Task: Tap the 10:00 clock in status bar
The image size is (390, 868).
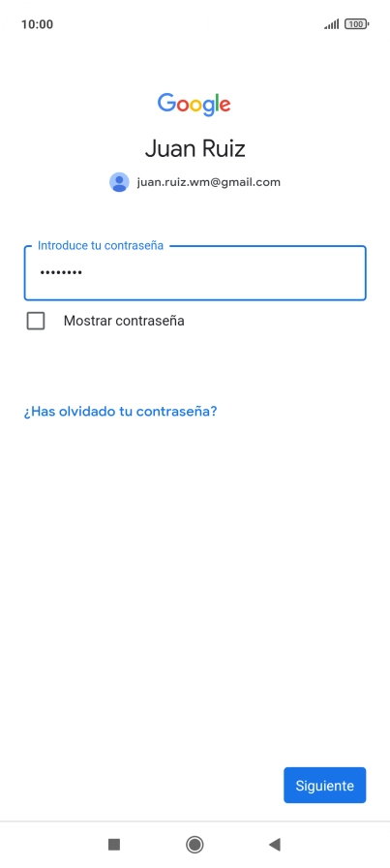Action: pyautogui.click(x=37, y=24)
